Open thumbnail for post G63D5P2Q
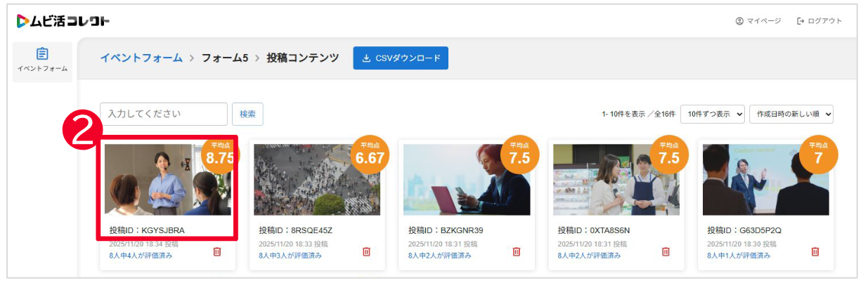This screenshot has width=868, height=283. [765, 180]
